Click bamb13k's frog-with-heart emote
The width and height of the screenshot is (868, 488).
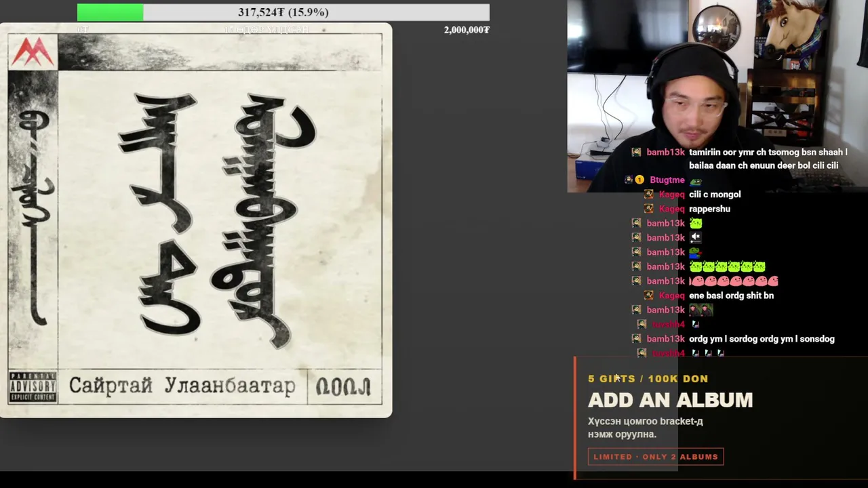pos(695,252)
